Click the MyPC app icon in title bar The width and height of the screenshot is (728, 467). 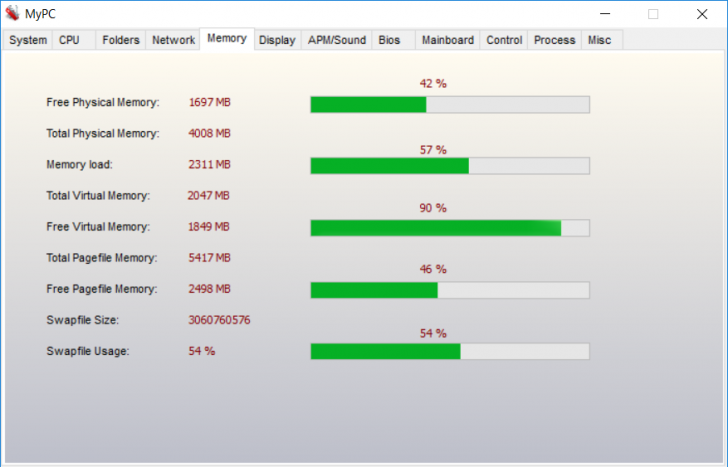[x=12, y=13]
